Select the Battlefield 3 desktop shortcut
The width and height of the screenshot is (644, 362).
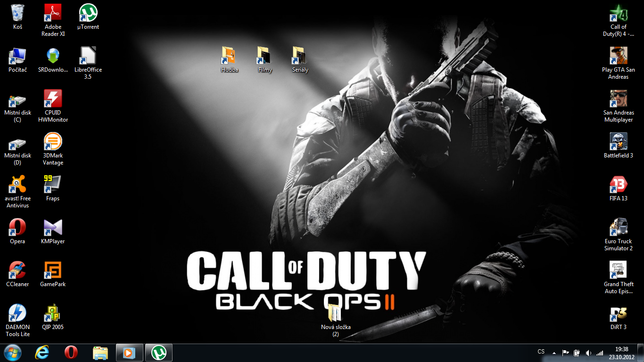click(x=619, y=146)
